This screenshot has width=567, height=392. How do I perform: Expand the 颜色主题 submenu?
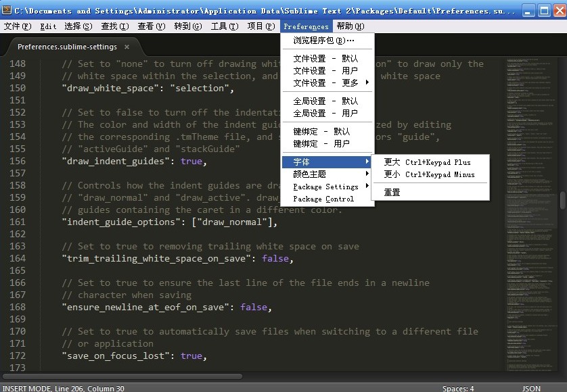327,174
